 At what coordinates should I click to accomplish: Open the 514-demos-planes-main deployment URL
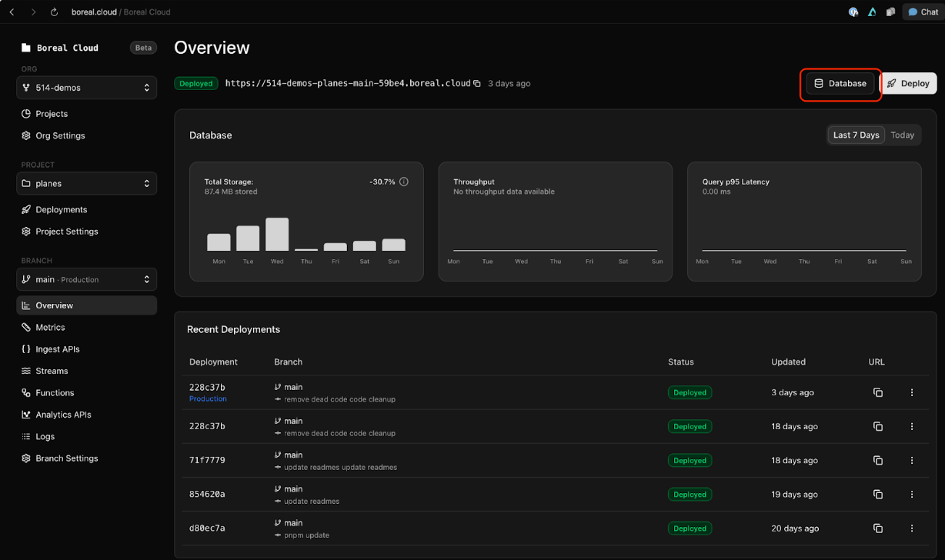[348, 83]
